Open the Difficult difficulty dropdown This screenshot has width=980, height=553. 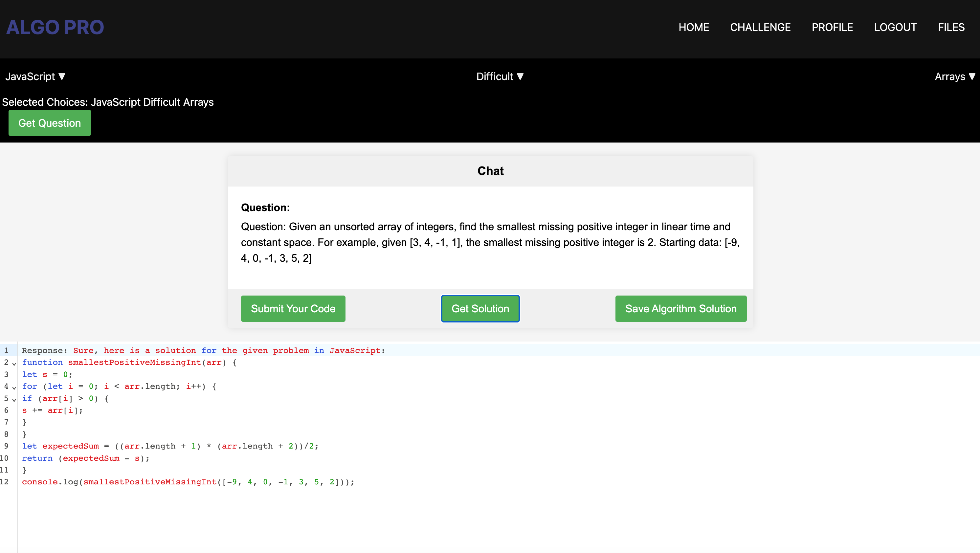click(x=500, y=77)
